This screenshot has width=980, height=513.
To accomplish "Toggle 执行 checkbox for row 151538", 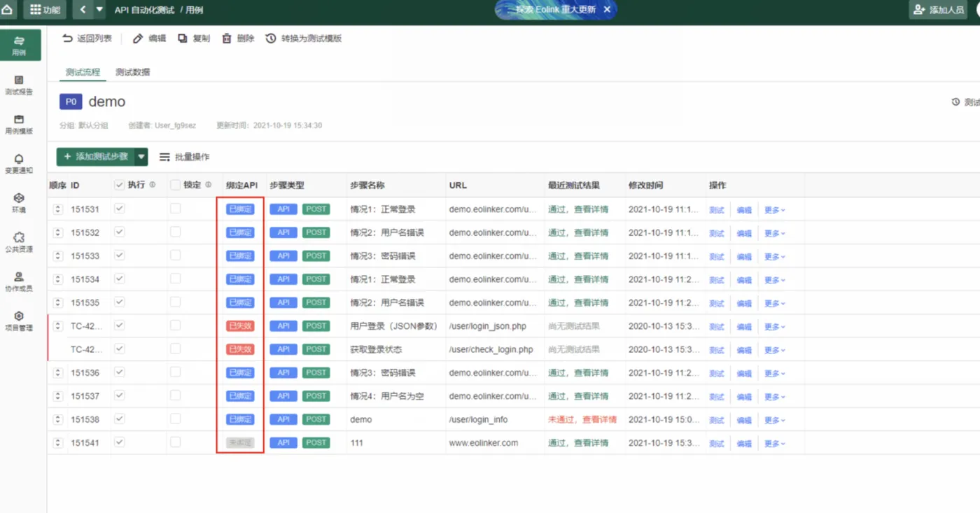I will pyautogui.click(x=120, y=419).
